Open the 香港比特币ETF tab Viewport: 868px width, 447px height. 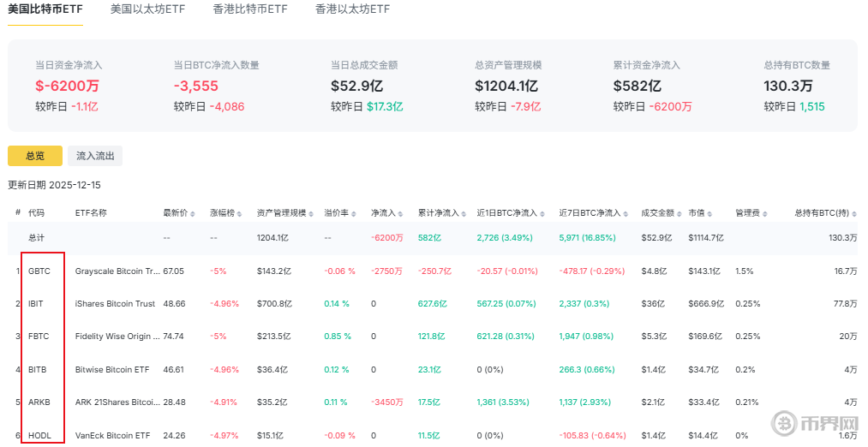[x=250, y=9]
